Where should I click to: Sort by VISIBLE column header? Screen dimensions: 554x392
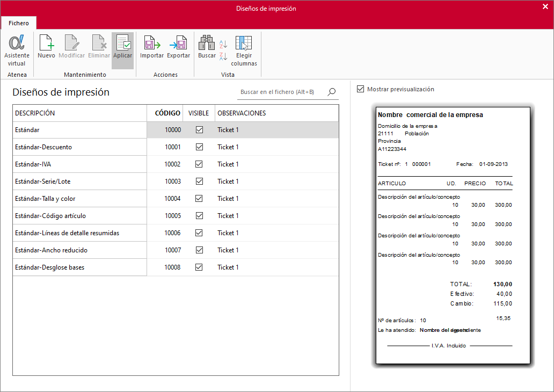(x=199, y=113)
